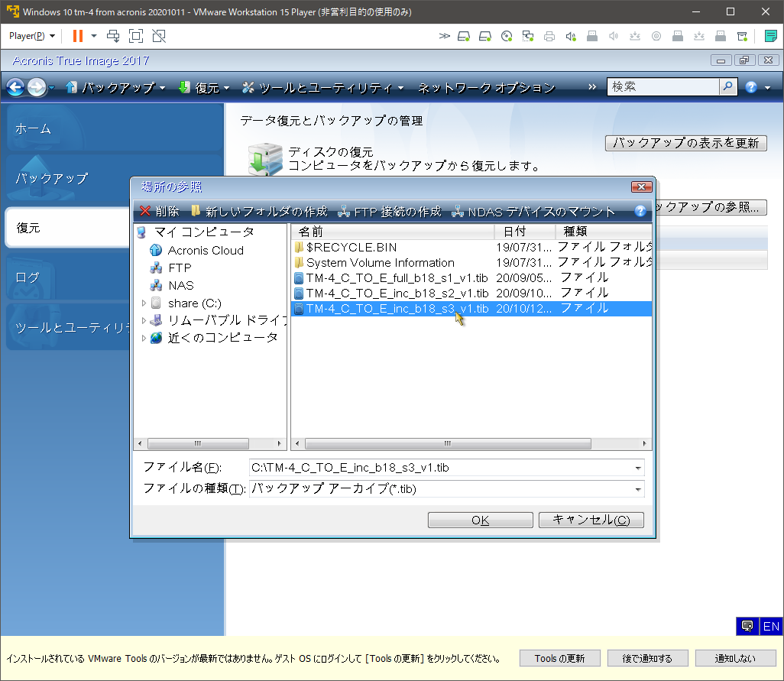Select TM-4_C_TO_E_inc_b18_s3_v1.tib file

(x=471, y=309)
